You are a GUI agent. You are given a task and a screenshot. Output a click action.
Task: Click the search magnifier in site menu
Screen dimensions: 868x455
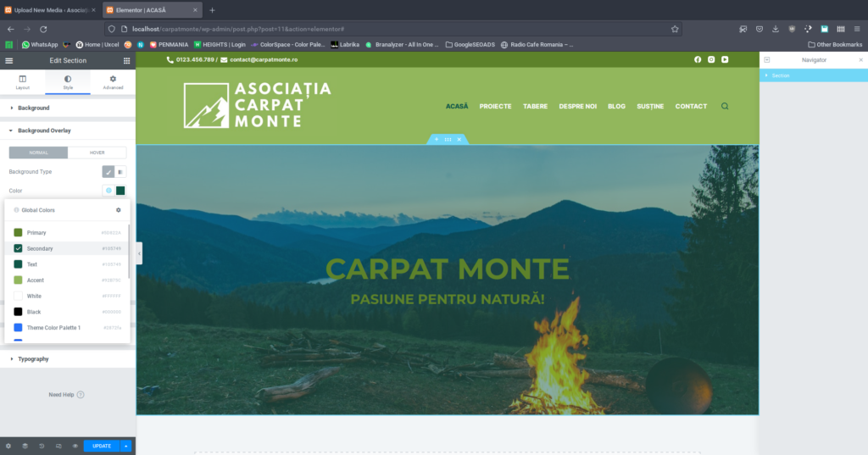point(725,106)
